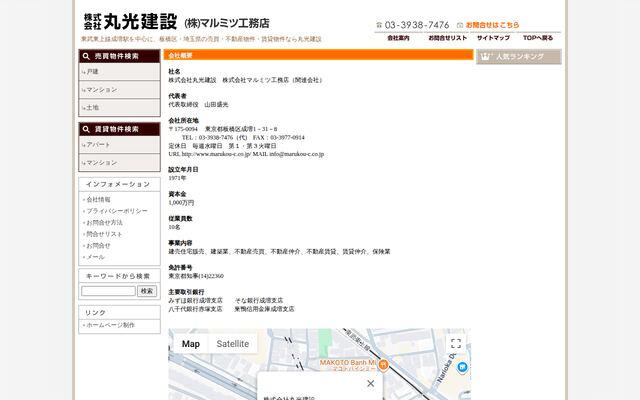Click the 丸光建設 company logo
Image resolution: width=640 pixels, height=400 pixels.
coord(131,22)
